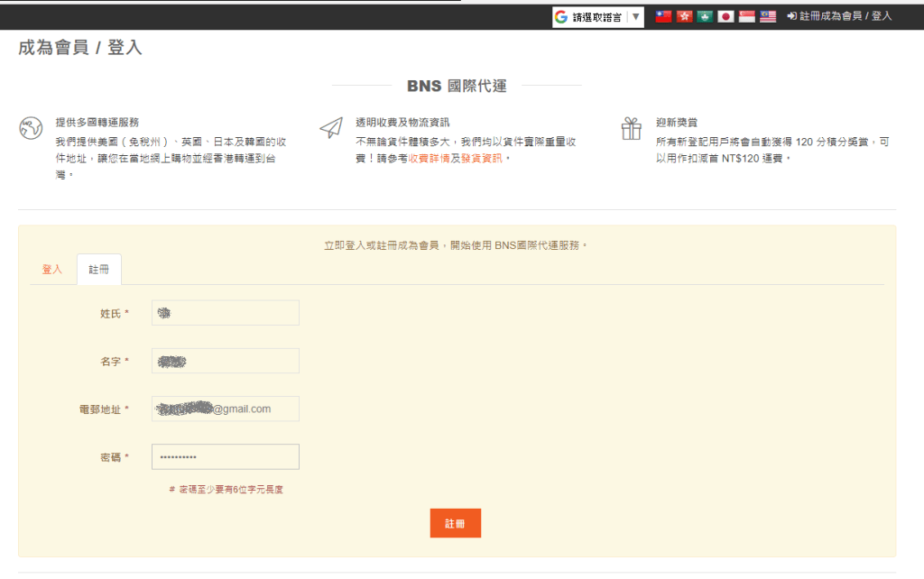The image size is (924, 579).
Task: Focus the 姓氏 input field
Action: point(226,313)
